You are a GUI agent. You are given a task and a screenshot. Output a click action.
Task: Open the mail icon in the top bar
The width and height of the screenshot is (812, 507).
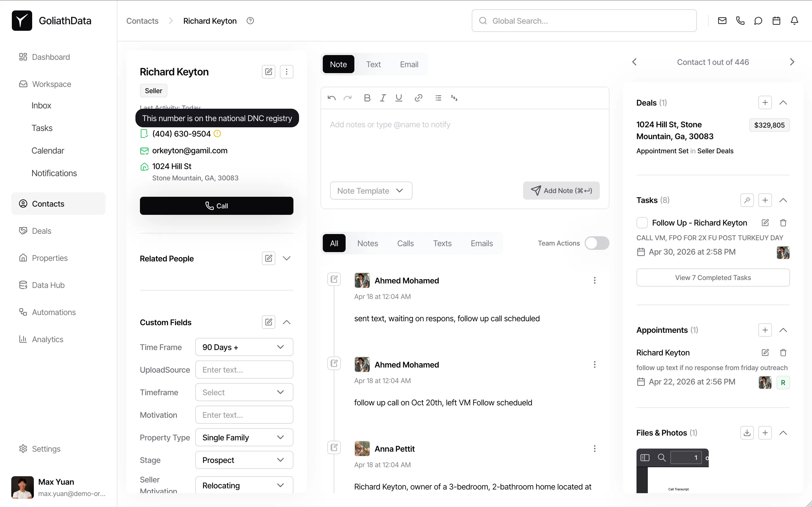(722, 20)
